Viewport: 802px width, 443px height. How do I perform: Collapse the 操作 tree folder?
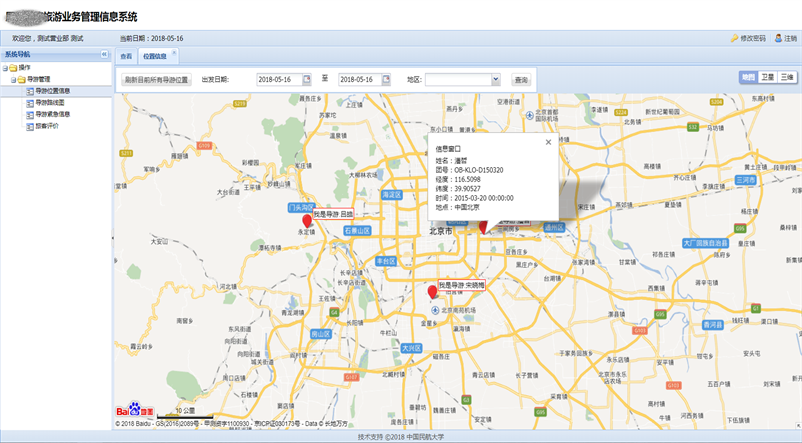coord(5,67)
